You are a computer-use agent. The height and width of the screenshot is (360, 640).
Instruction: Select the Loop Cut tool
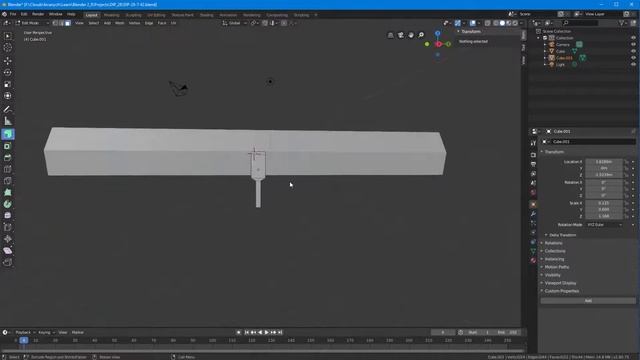(8, 169)
